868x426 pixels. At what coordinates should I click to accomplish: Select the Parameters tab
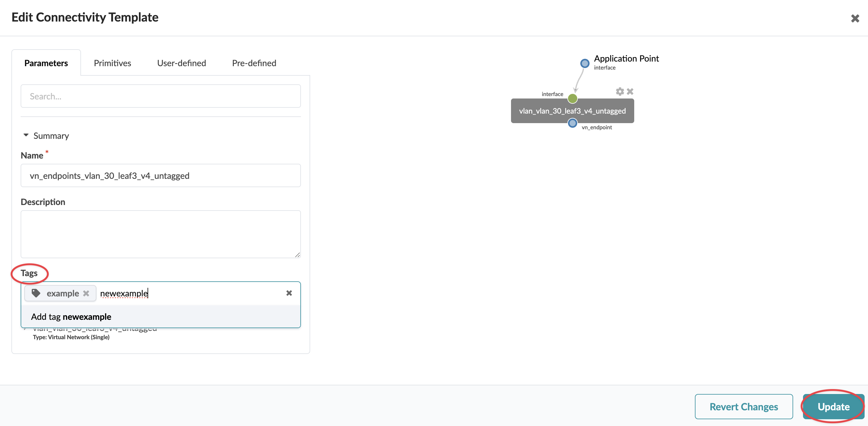pos(46,63)
